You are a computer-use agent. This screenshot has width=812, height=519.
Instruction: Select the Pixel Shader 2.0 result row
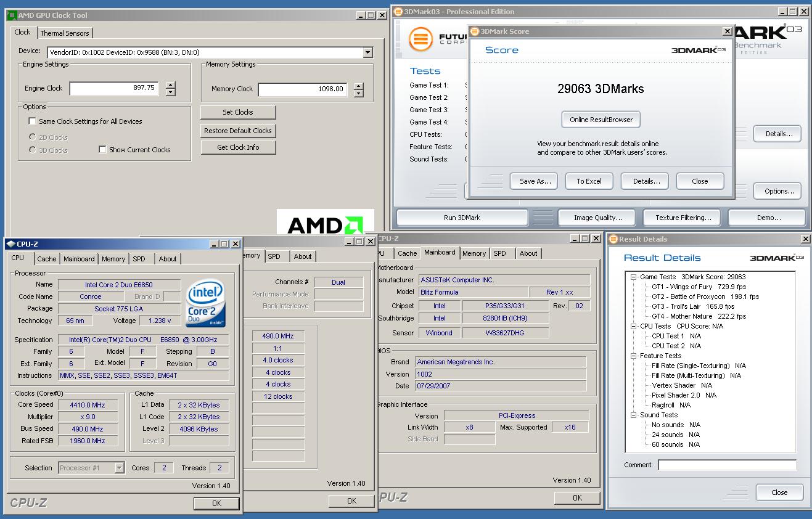(684, 395)
